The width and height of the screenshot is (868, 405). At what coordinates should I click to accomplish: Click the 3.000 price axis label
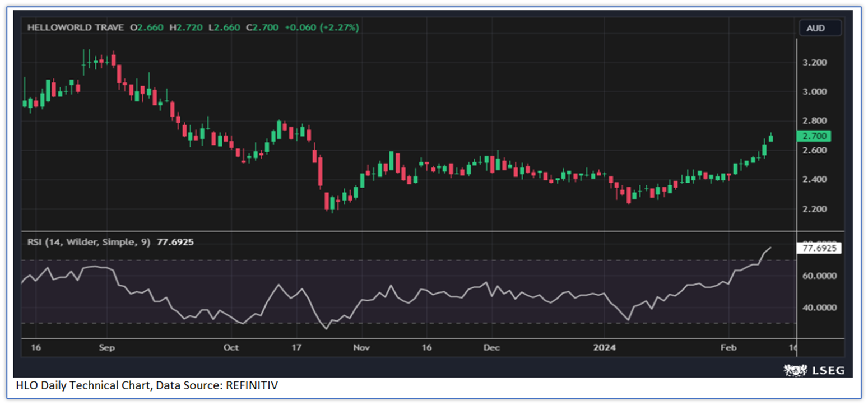(815, 92)
